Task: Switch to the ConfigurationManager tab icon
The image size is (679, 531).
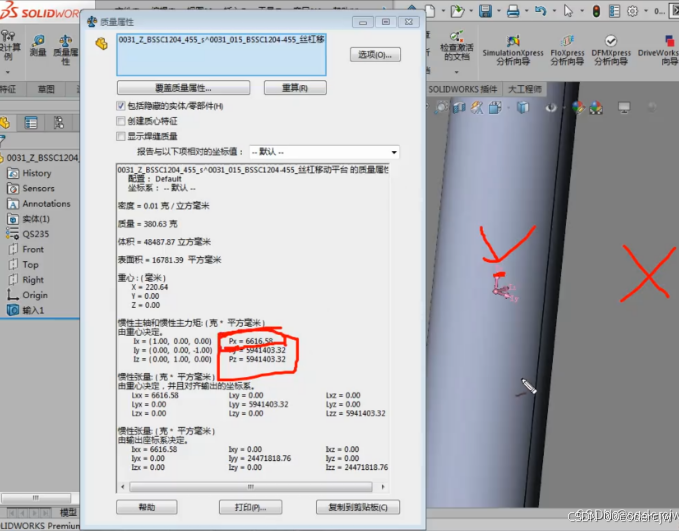Action: click(59, 123)
